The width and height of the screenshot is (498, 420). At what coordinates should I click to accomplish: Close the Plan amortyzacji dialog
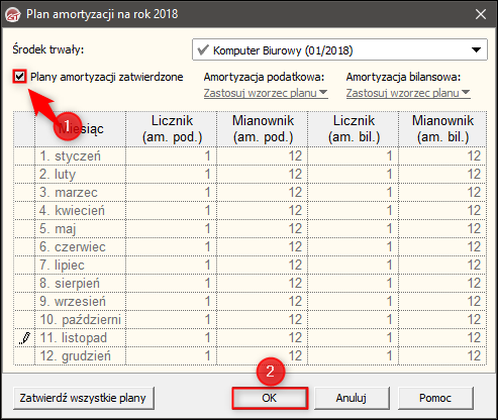[x=480, y=14]
